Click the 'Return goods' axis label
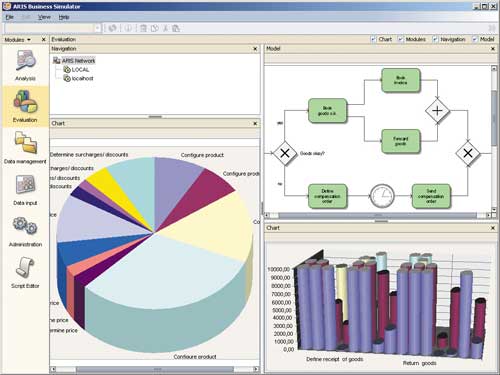 click(419, 363)
